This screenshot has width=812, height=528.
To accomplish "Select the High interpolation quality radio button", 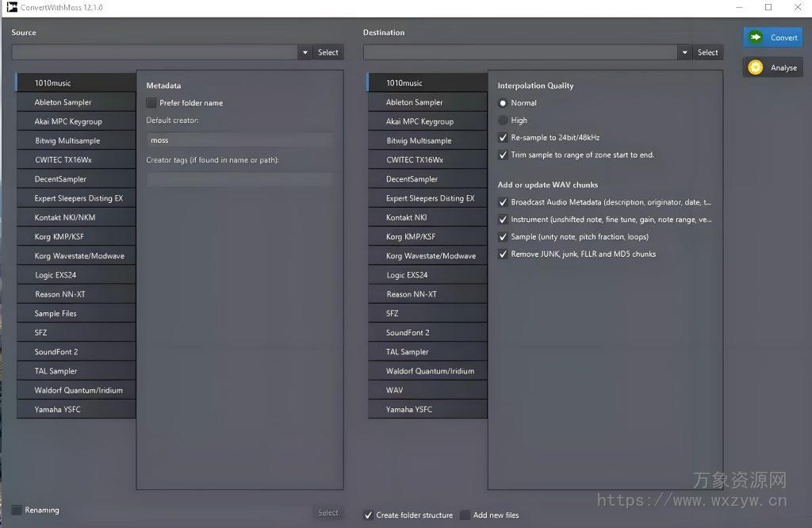I will 503,120.
